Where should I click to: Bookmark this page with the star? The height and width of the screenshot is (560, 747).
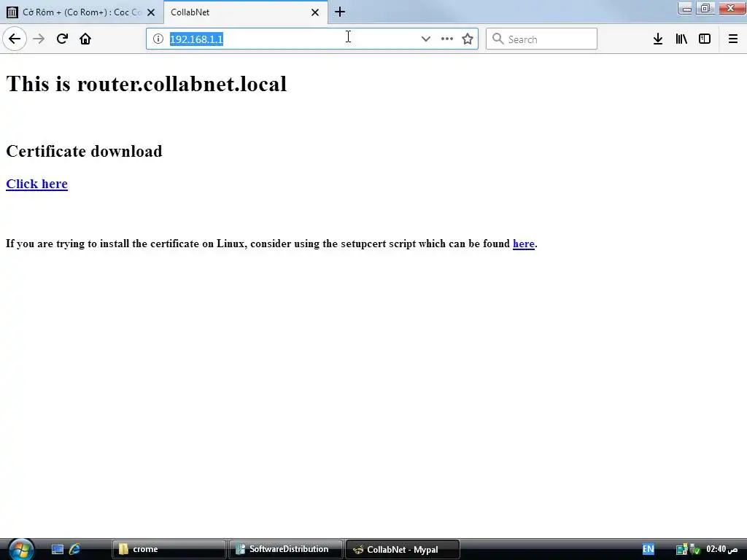pyautogui.click(x=468, y=39)
